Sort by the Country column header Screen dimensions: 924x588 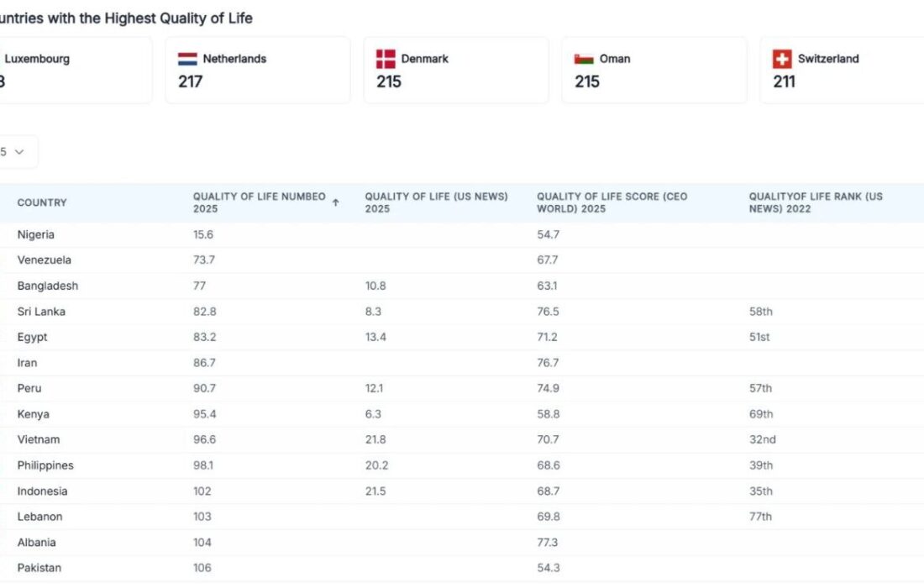coord(42,202)
